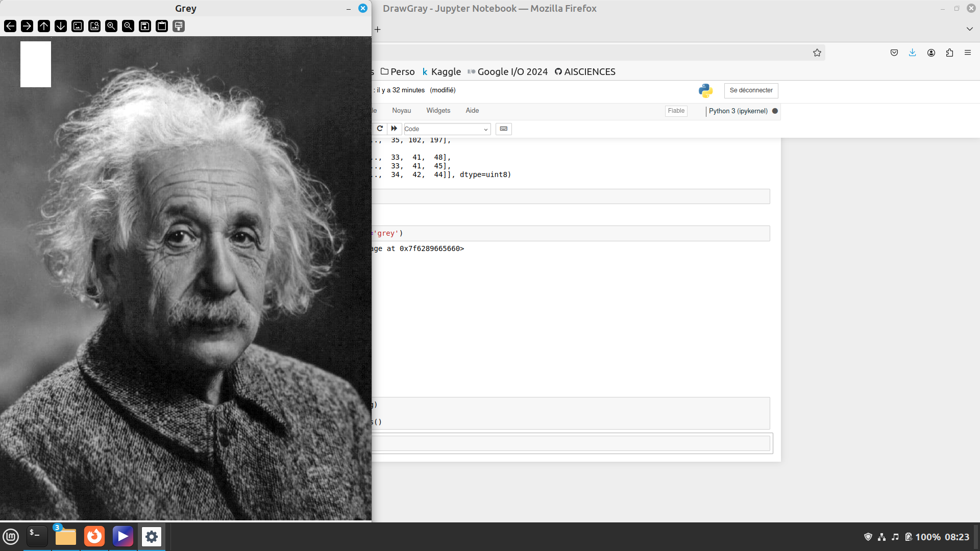The image size is (980, 551).
Task: Pan image up with arrow button
Action: [44, 26]
